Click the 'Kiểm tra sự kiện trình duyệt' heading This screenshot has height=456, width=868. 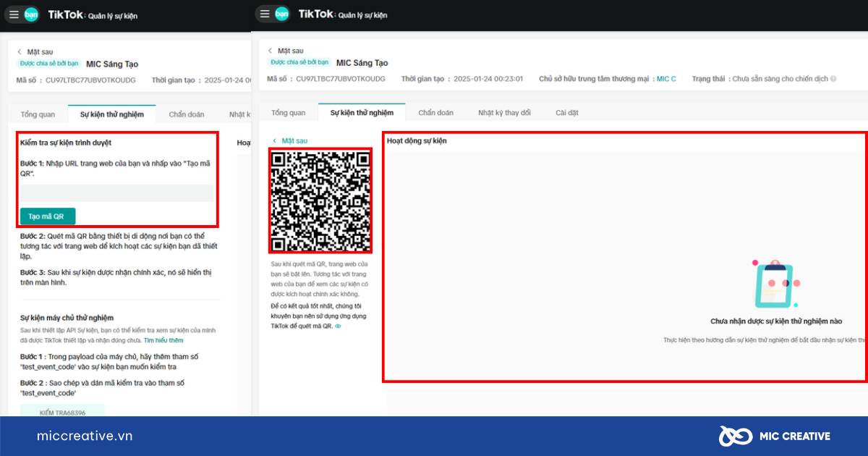(66, 143)
